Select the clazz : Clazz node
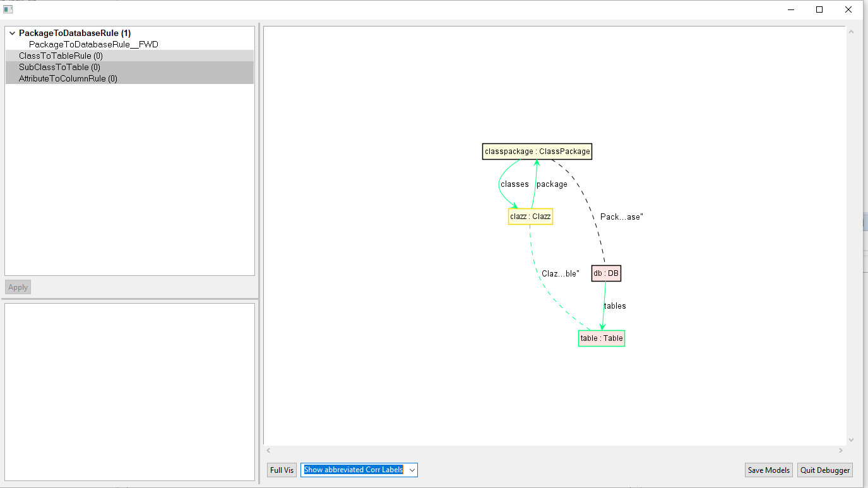 [530, 216]
